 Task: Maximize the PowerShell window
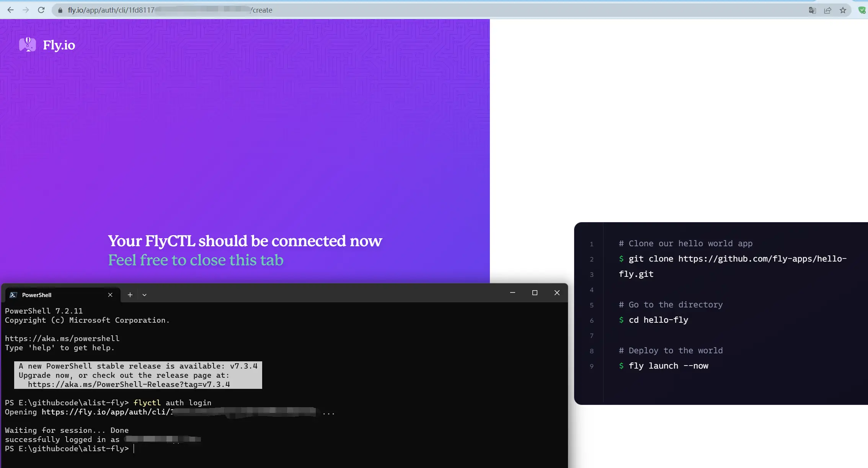click(535, 292)
